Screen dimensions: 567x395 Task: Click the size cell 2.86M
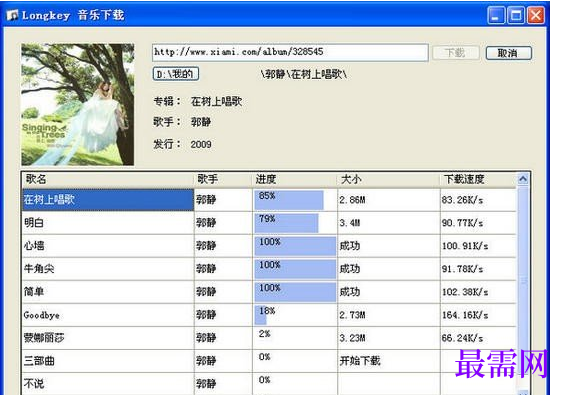click(x=389, y=200)
